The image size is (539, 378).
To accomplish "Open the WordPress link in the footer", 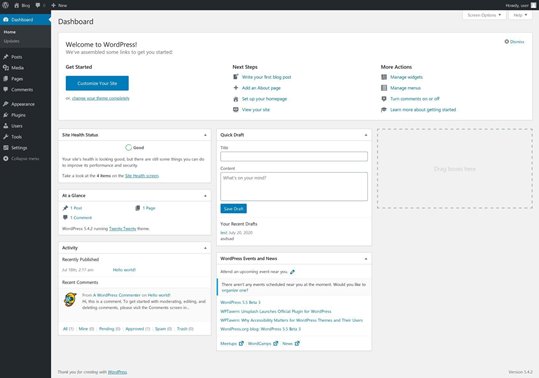I will (117, 372).
